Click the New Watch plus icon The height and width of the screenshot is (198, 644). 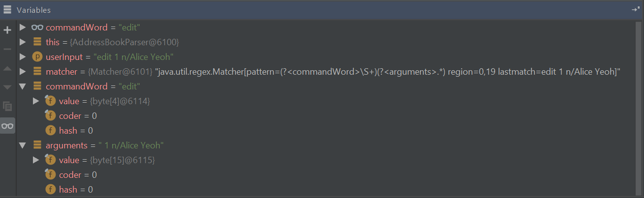pos(7,30)
